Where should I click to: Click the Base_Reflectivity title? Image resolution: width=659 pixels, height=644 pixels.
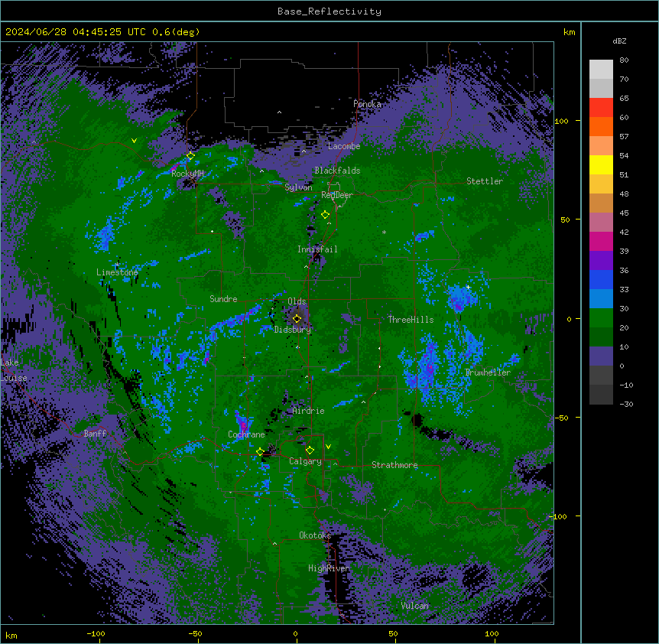(329, 11)
